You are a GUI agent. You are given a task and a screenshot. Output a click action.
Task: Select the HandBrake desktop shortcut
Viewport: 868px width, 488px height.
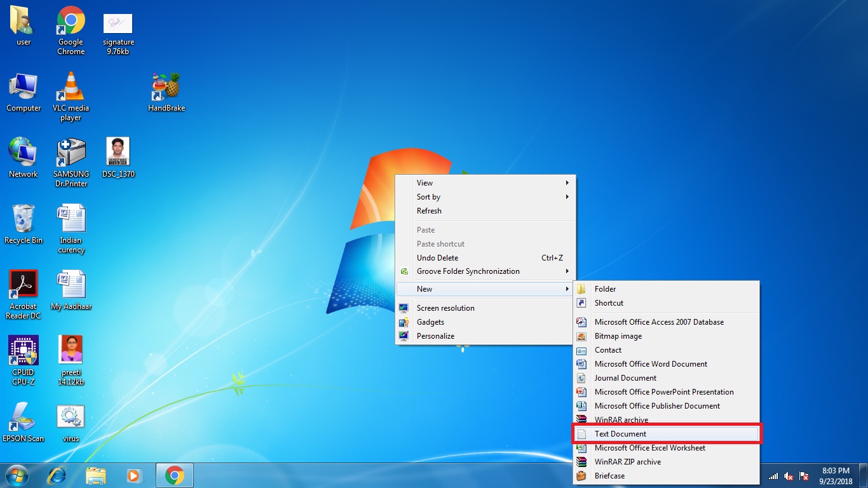(166, 93)
